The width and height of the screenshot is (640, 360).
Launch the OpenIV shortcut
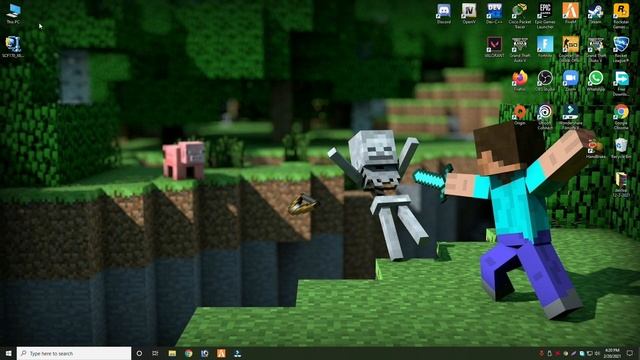pyautogui.click(x=469, y=13)
